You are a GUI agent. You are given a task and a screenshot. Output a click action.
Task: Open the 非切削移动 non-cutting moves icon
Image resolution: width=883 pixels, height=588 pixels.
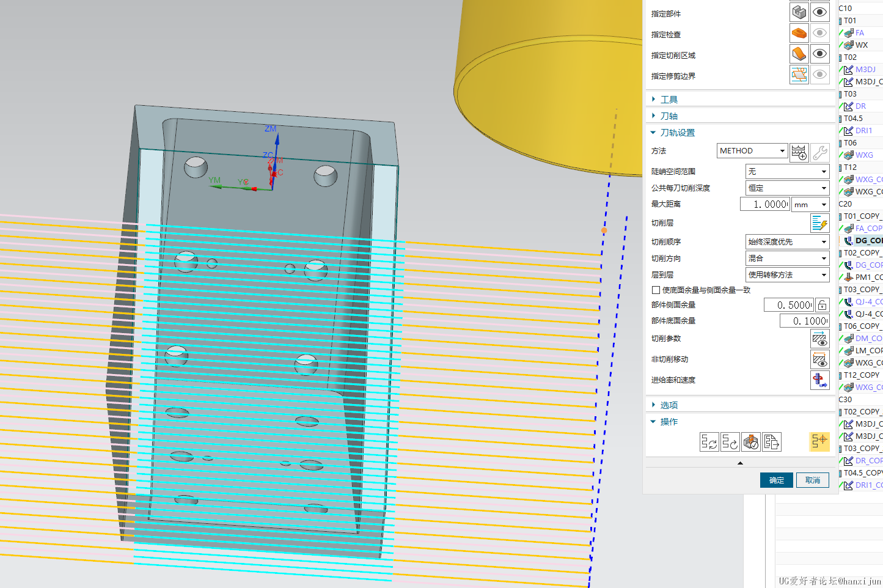tap(819, 359)
